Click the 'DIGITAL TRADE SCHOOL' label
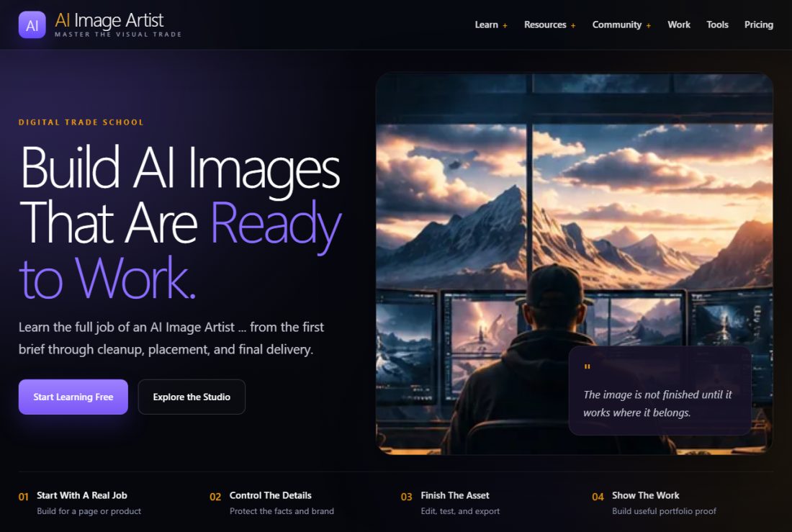792x532 pixels. (81, 122)
